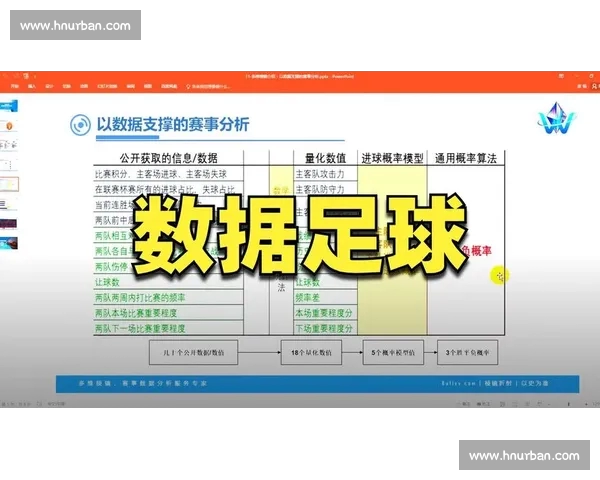Open the 百度网盘 ribbon tab
The height and width of the screenshot is (480, 600).
[169, 86]
